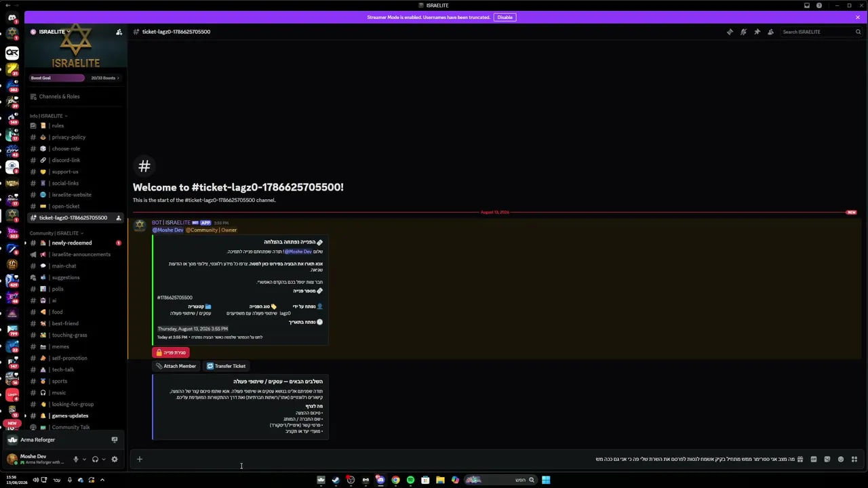Open the privacy-policy channel

(x=75, y=137)
